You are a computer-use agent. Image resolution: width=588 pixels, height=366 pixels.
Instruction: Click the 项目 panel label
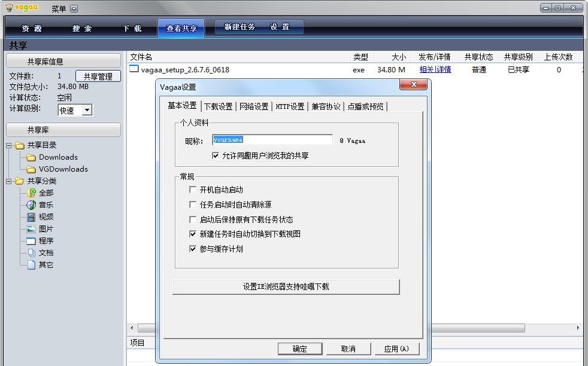[x=137, y=343]
